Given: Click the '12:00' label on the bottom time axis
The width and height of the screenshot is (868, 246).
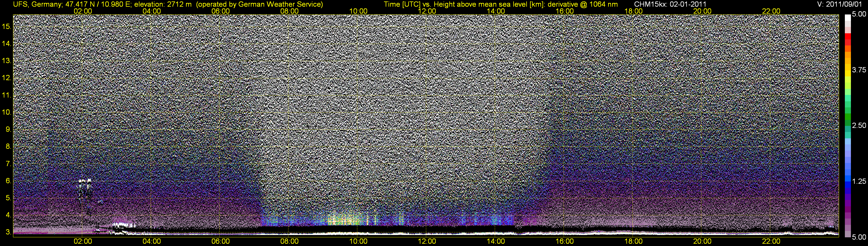Looking at the screenshot, I should coord(427,241).
